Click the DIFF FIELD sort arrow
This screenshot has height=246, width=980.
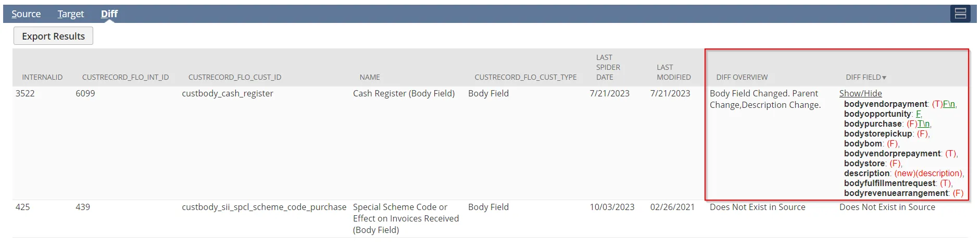click(x=884, y=78)
